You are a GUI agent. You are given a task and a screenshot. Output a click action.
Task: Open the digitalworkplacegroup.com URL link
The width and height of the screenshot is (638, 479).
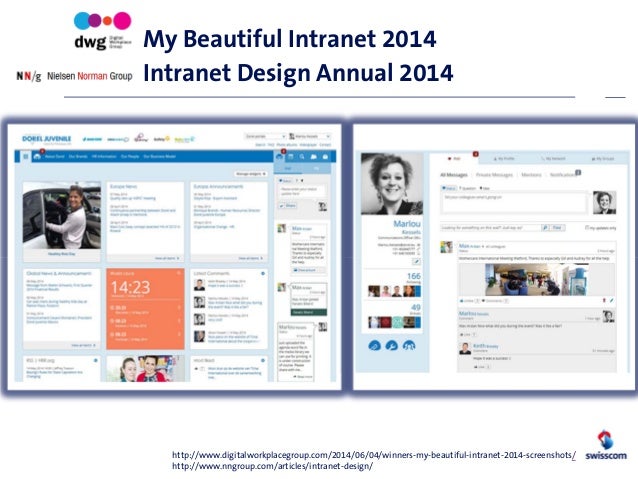tap(374, 455)
